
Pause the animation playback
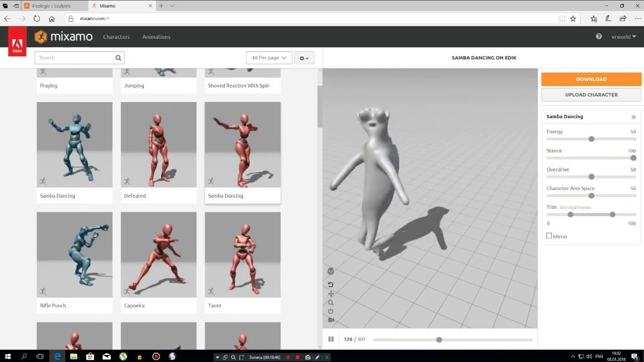(331, 339)
